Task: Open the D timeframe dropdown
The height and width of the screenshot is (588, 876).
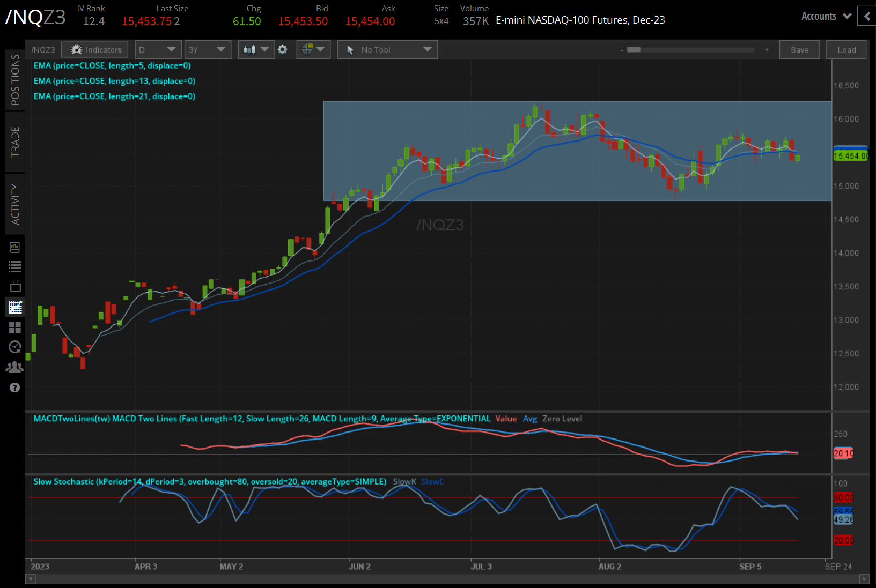Action: point(158,49)
